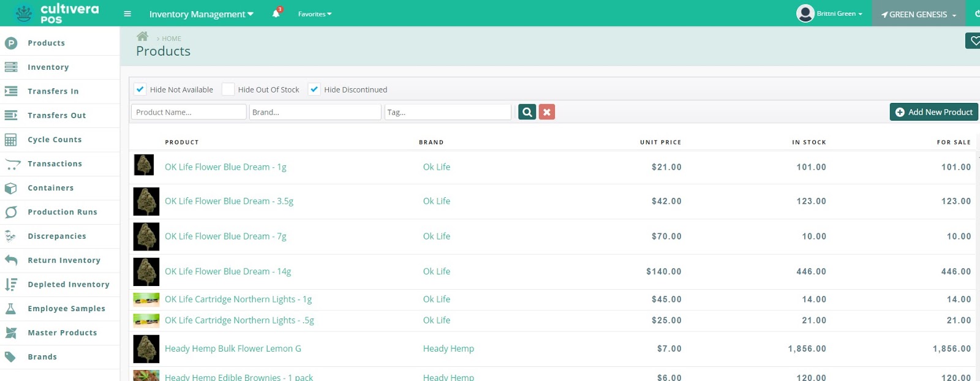Viewport: 980px width, 381px height.
Task: Open Heady Hemp Bulk Flower Lemon G
Action: pyautogui.click(x=233, y=349)
